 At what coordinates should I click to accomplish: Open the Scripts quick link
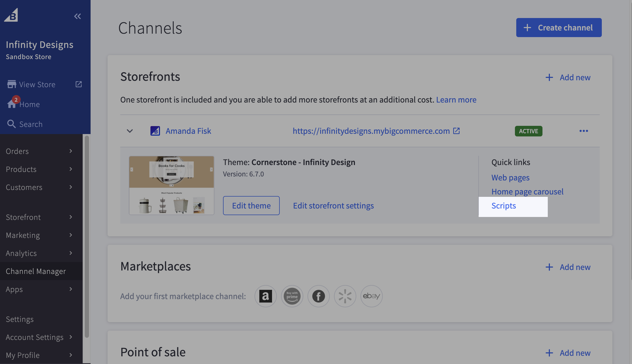tap(503, 206)
